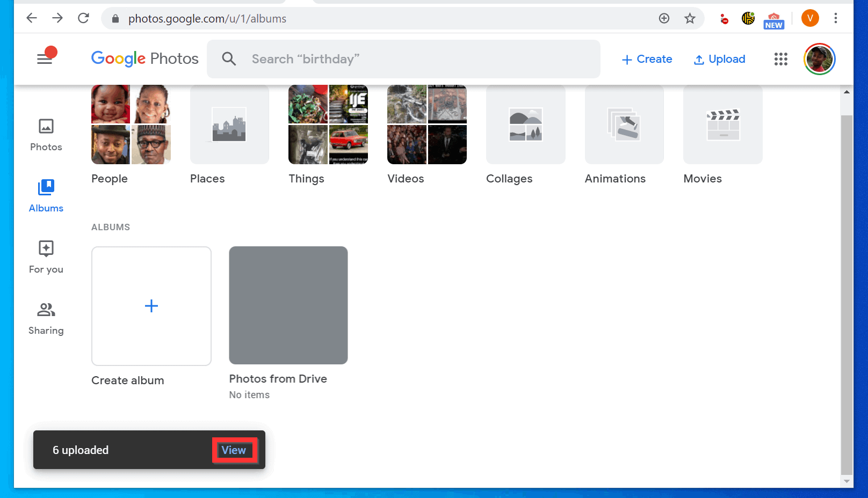868x498 pixels.
Task: Click the Create button
Action: point(647,59)
